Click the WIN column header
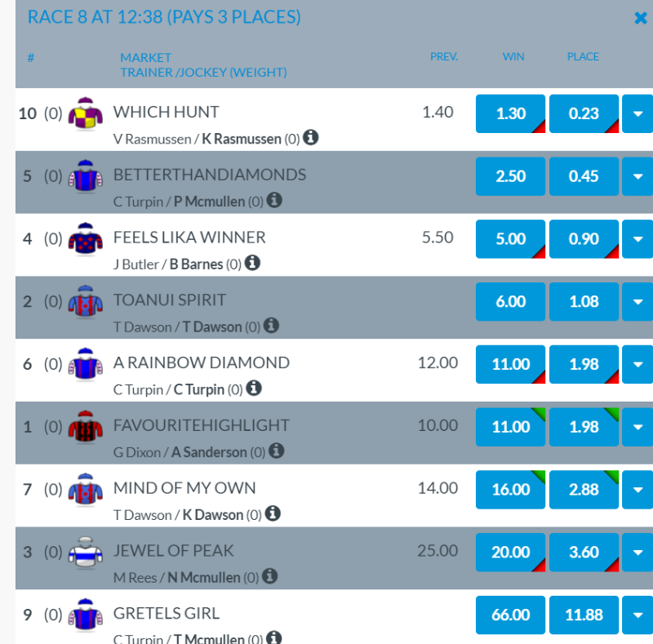Image resolution: width=653 pixels, height=644 pixels. (513, 57)
